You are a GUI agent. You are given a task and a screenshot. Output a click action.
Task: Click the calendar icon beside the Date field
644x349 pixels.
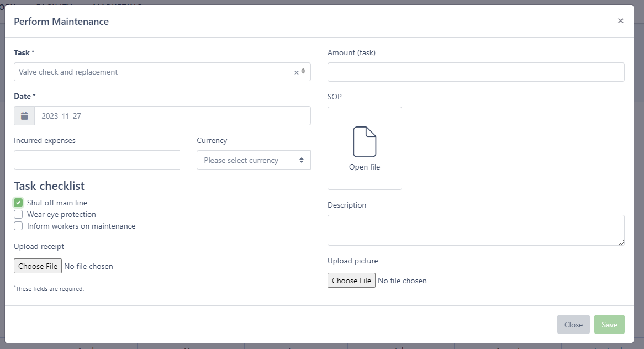tap(24, 116)
